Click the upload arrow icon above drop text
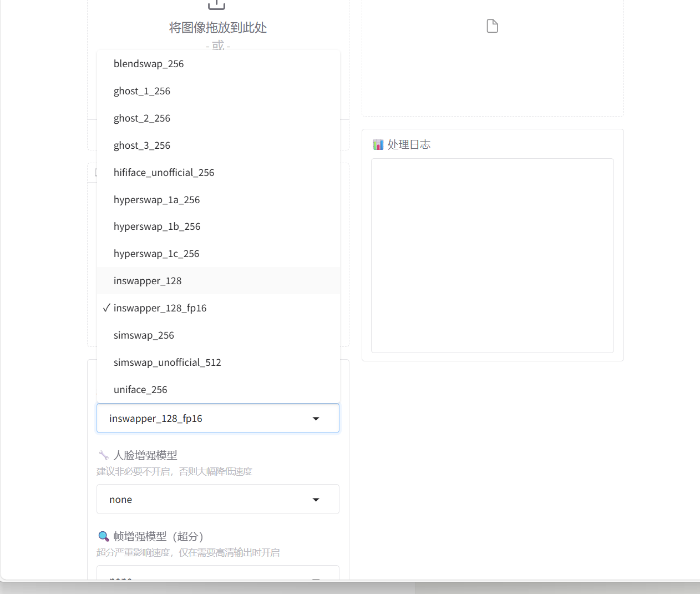This screenshot has height=594, width=700. 216,4
